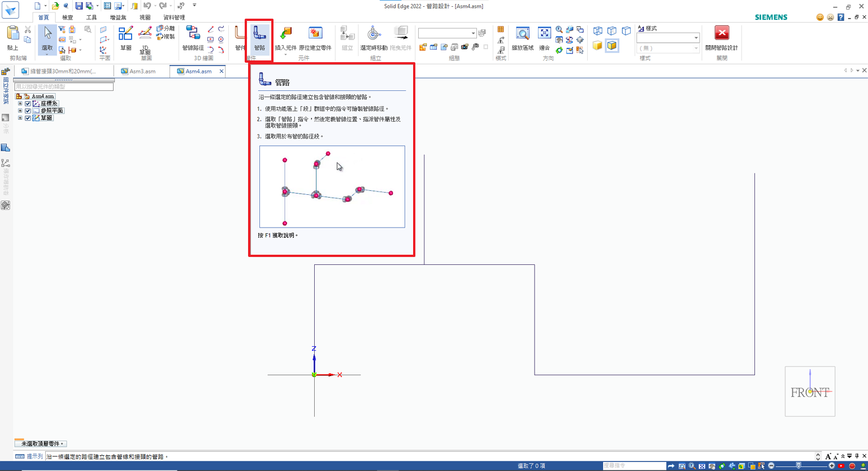Click the YouTube icon in status bar

[841, 466]
